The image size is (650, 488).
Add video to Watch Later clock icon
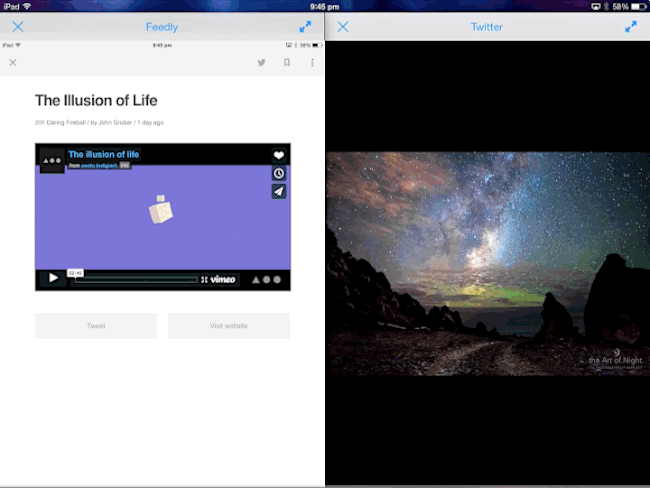[279, 173]
